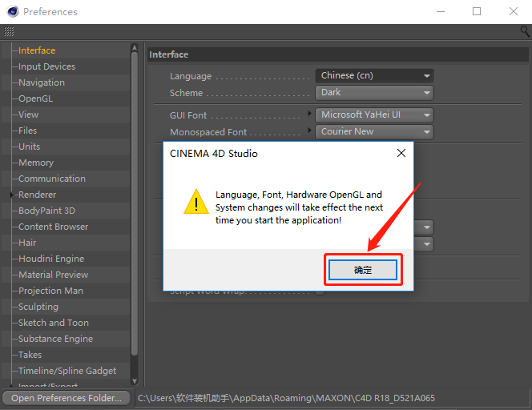Select Memory in the tree
The width and height of the screenshot is (532, 410).
[x=36, y=163]
